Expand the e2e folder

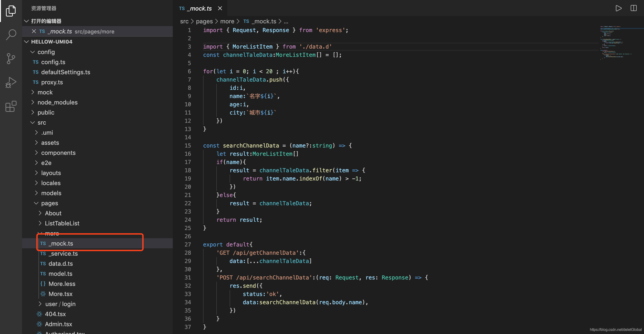[x=36, y=163]
